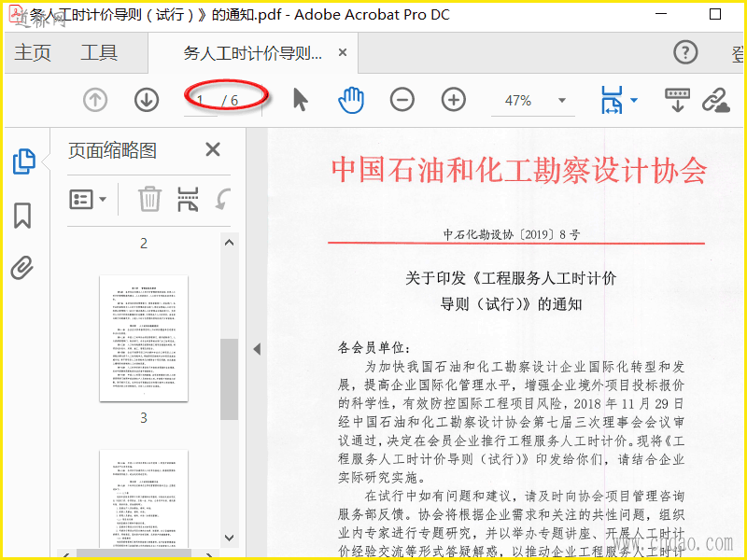Screen dimensions: 747x560
Task: Open zoom level 47% dropdown
Action: [562, 100]
